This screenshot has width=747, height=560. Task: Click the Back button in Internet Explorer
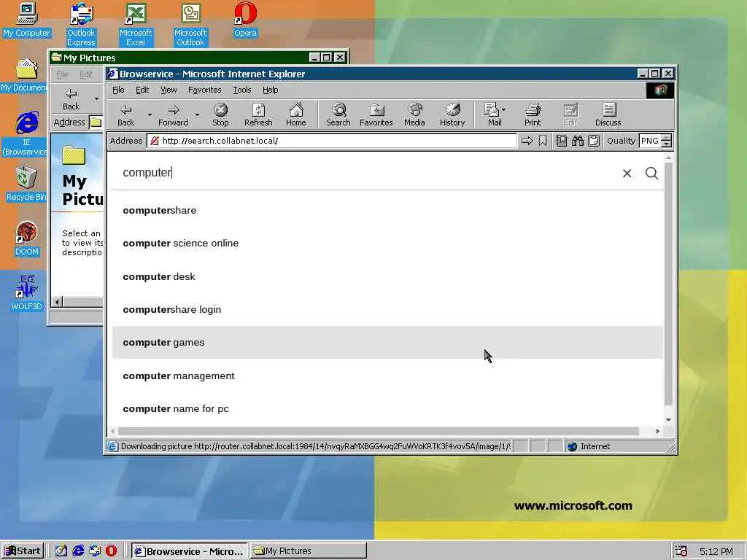tap(125, 115)
